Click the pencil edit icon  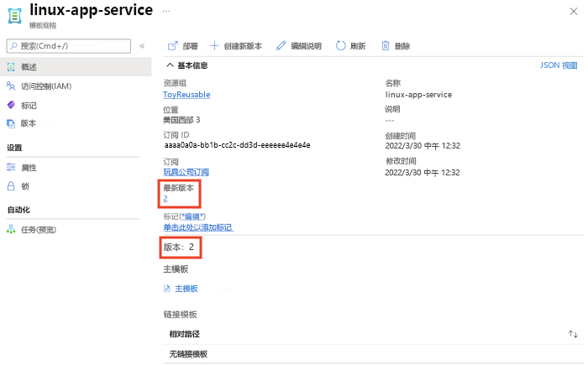coord(281,45)
